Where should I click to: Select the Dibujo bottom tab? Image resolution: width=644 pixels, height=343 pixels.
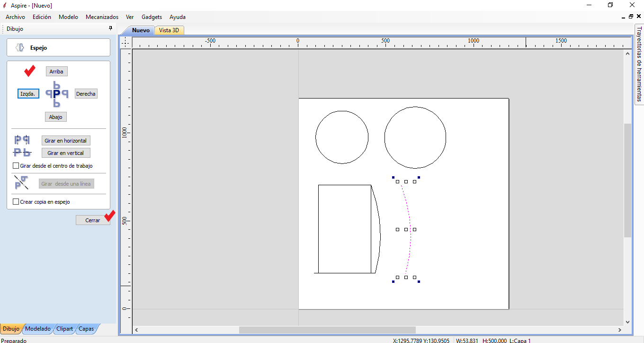pyautogui.click(x=11, y=329)
